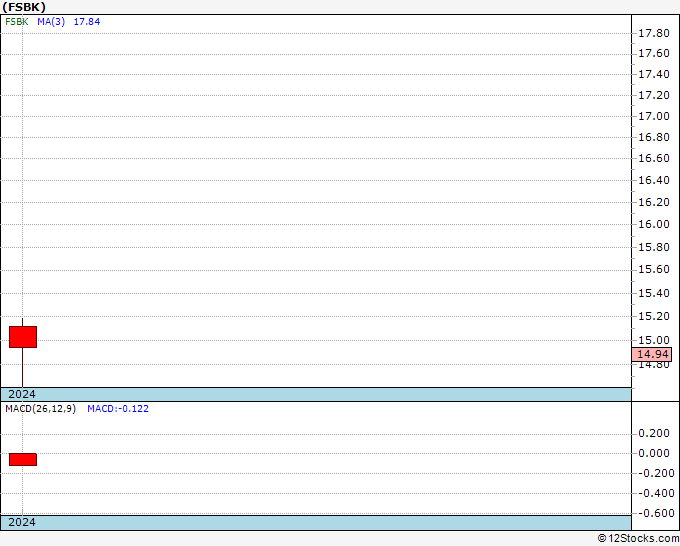680x546 pixels.
Task: Click the 17.40 price axis label
Action: pyautogui.click(x=654, y=75)
